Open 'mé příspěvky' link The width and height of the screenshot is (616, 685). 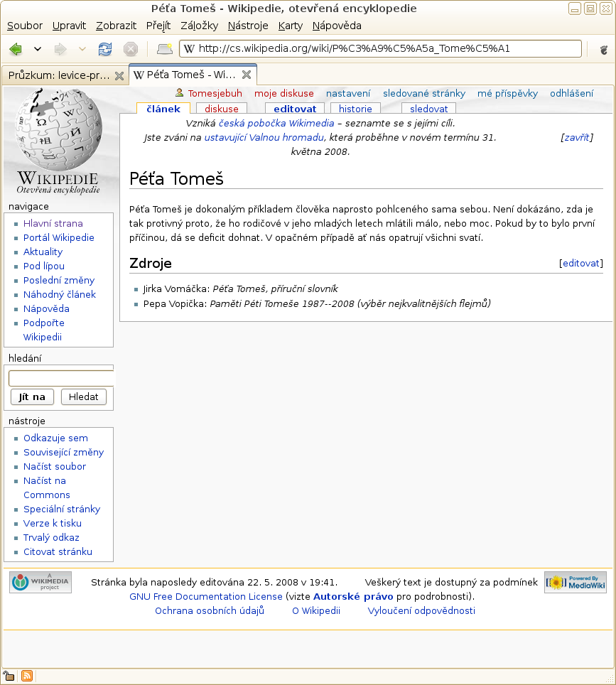tap(508, 93)
